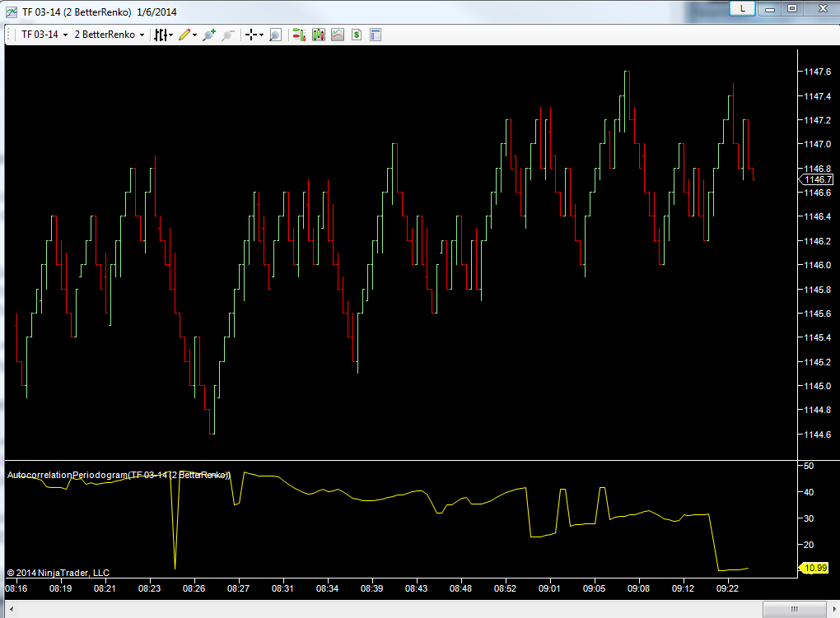Click the horizontal scrollbar right arrow

833,610
